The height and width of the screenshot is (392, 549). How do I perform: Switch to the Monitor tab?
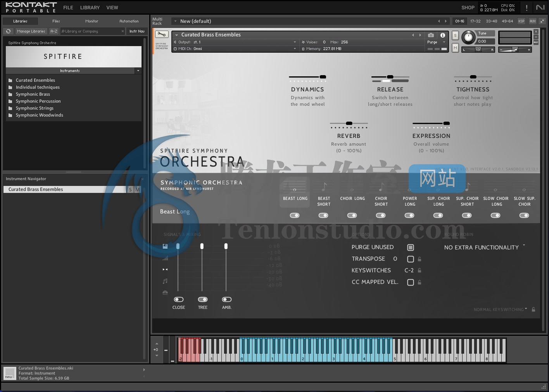click(92, 21)
